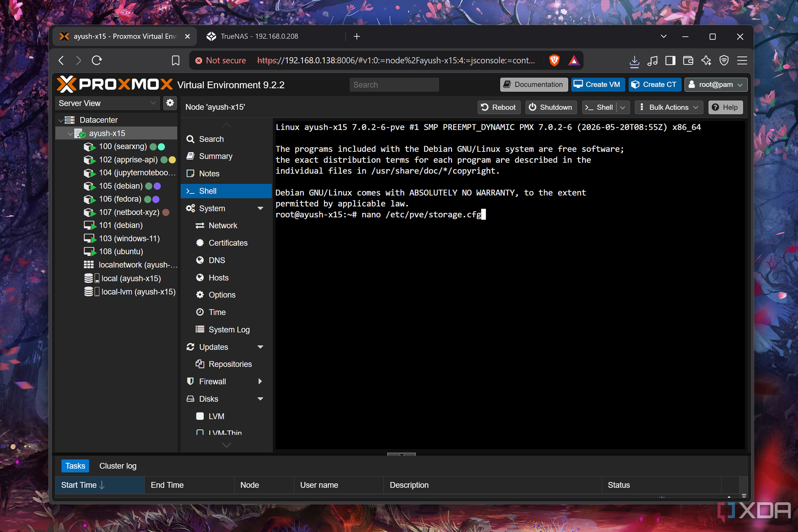Open a new browser tab

[x=357, y=36]
